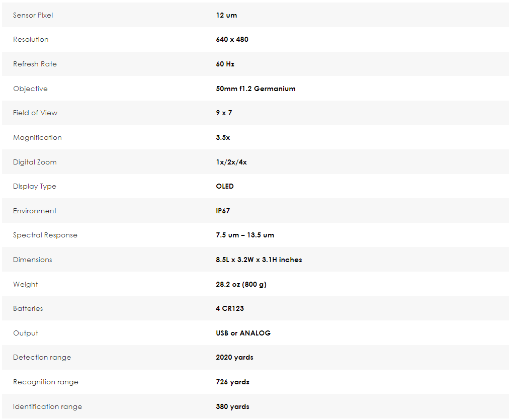Click the USB or ANALOG output value

click(243, 333)
